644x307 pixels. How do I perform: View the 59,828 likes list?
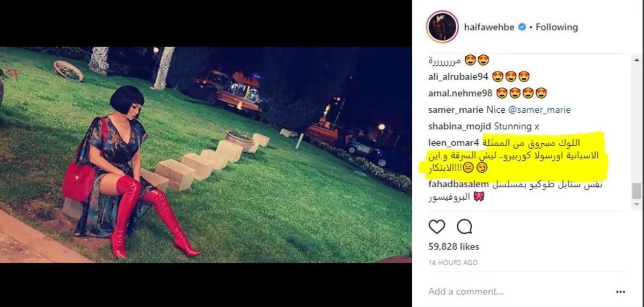tap(454, 247)
